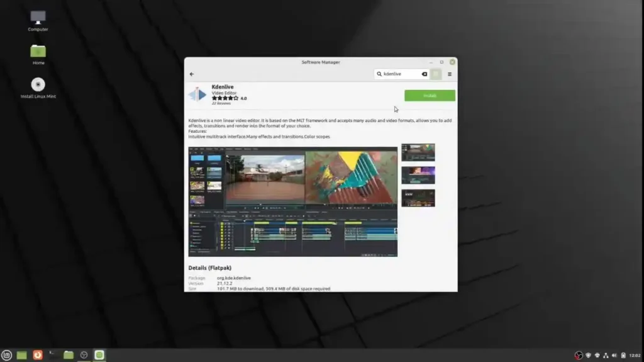The image size is (644, 362).
Task: Click the Software Manager title bar
Action: click(321, 62)
